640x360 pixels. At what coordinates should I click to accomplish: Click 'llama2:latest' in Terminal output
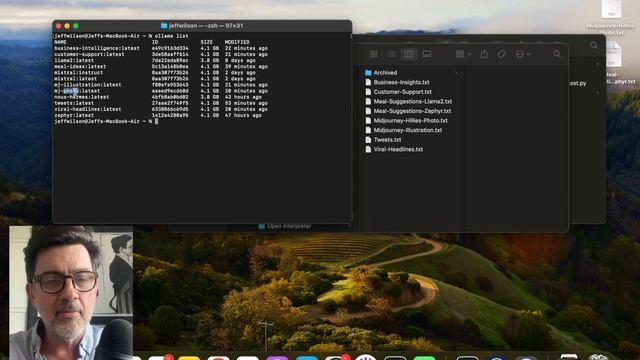click(74, 60)
